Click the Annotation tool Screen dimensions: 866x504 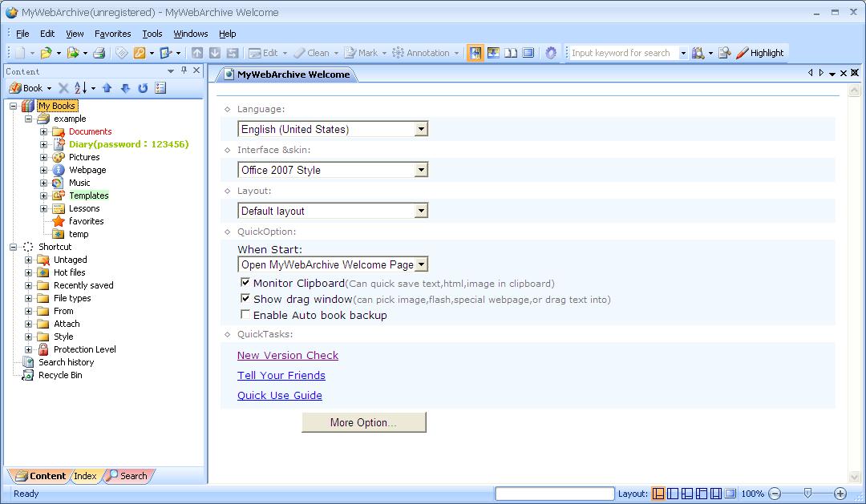[x=421, y=53]
